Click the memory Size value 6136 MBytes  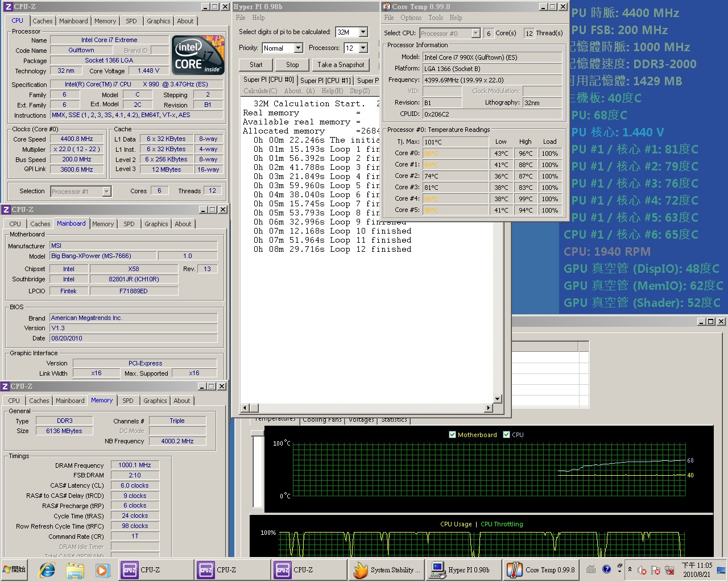click(x=64, y=431)
